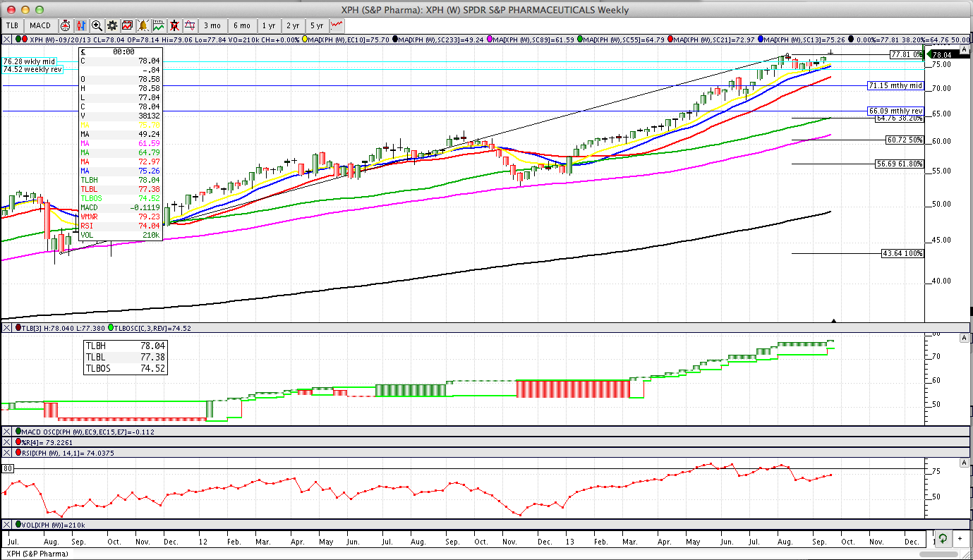Image resolution: width=973 pixels, height=560 pixels.
Task: Click the '43.64 100%' Fibonacci label
Action: point(902,252)
